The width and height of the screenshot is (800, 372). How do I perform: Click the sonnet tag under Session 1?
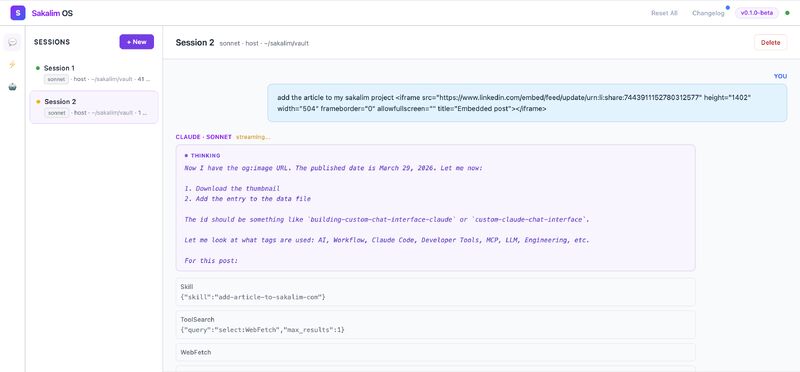tap(56, 79)
